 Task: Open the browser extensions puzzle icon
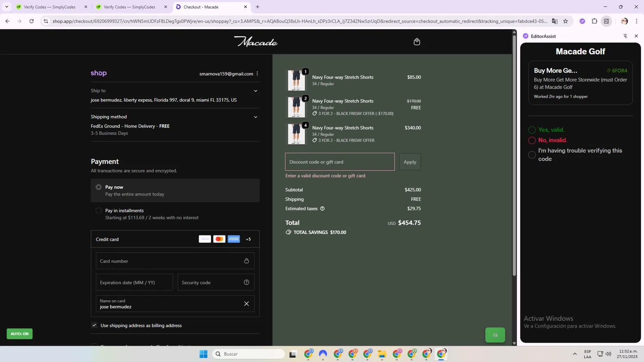595,21
